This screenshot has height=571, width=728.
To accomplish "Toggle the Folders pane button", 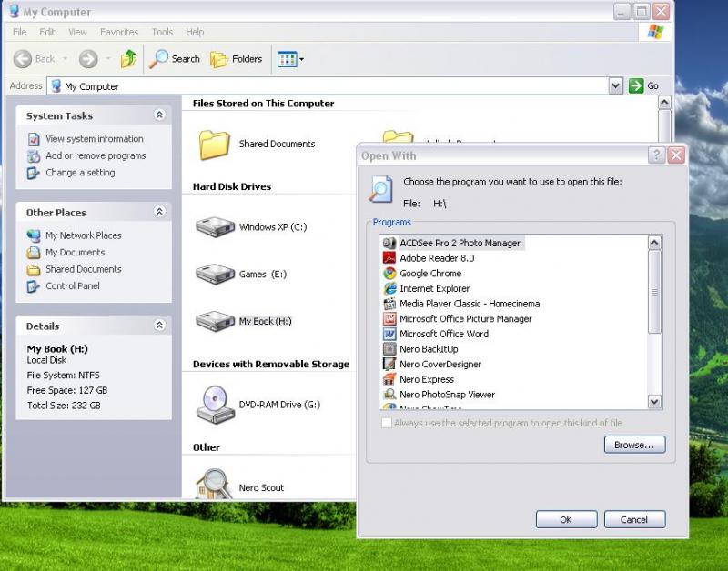I will (237, 59).
